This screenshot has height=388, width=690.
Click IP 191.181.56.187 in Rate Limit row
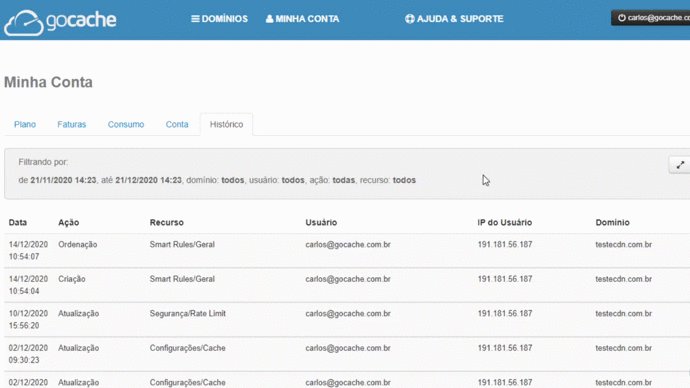tap(505, 314)
